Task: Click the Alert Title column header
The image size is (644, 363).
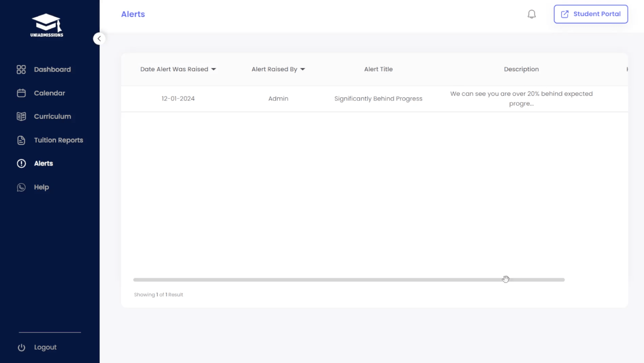Action: click(x=378, y=69)
